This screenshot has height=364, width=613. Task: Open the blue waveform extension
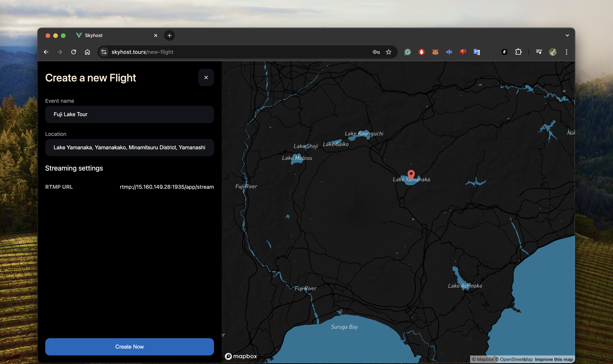449,52
